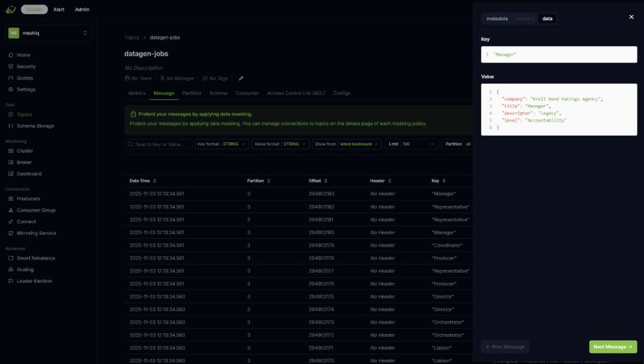Select Schema Storage from sidebar

pos(34,126)
